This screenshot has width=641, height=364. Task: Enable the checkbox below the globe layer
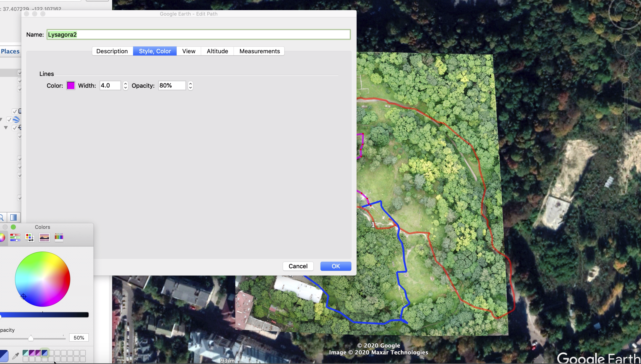point(15,128)
